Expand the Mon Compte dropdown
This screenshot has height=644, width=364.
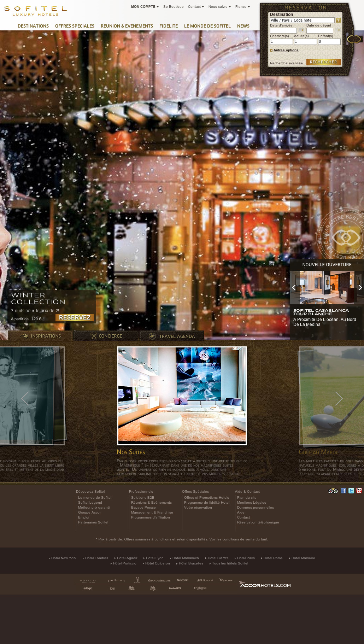145,7
